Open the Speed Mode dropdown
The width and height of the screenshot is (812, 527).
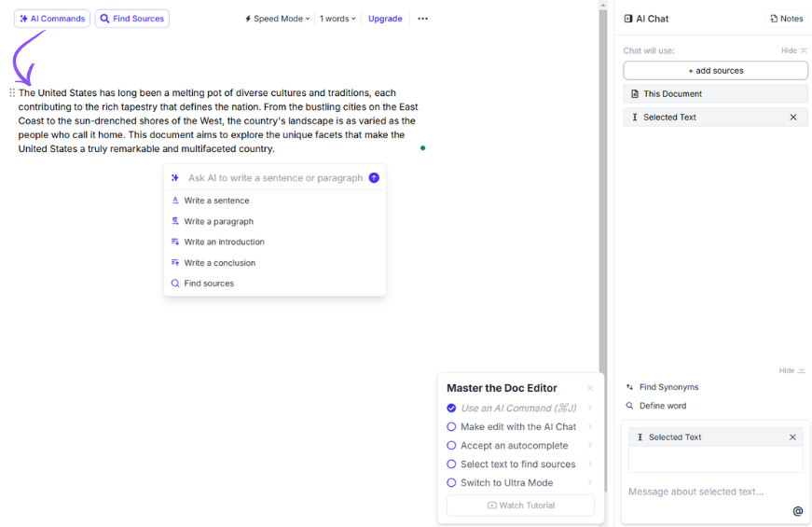pyautogui.click(x=278, y=19)
